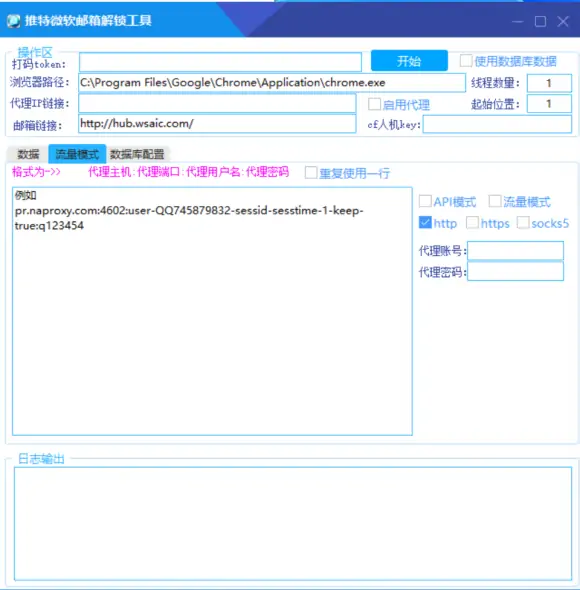
Task: Click the 邮箱链接: label
Action: 37,125
